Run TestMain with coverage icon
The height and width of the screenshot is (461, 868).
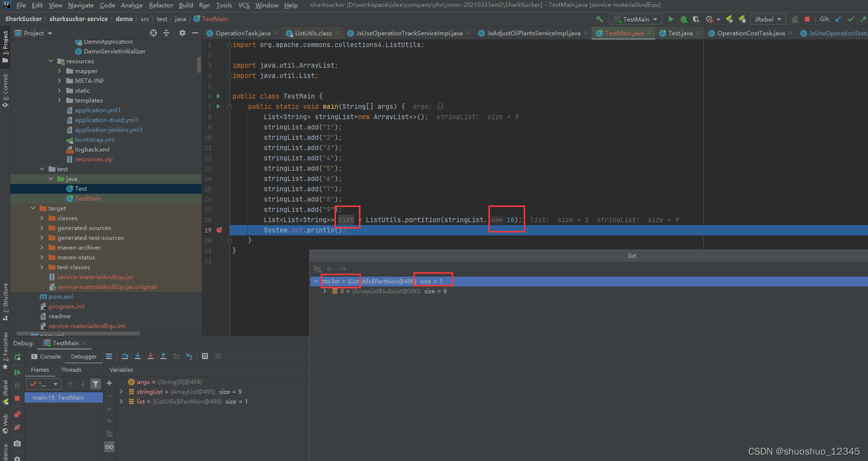[696, 19]
